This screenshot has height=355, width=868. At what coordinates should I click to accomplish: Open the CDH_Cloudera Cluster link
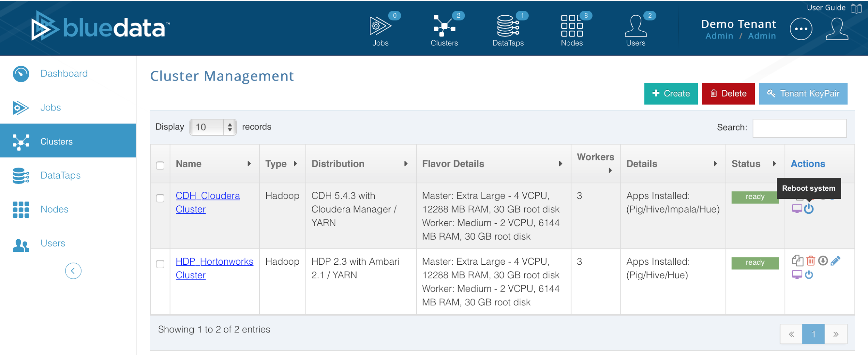(x=207, y=202)
